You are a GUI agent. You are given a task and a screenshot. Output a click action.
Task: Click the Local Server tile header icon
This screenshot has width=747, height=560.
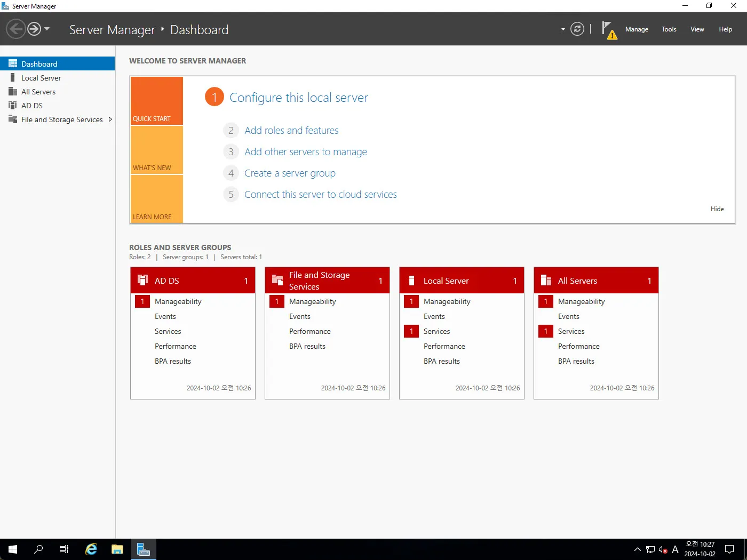411,281
